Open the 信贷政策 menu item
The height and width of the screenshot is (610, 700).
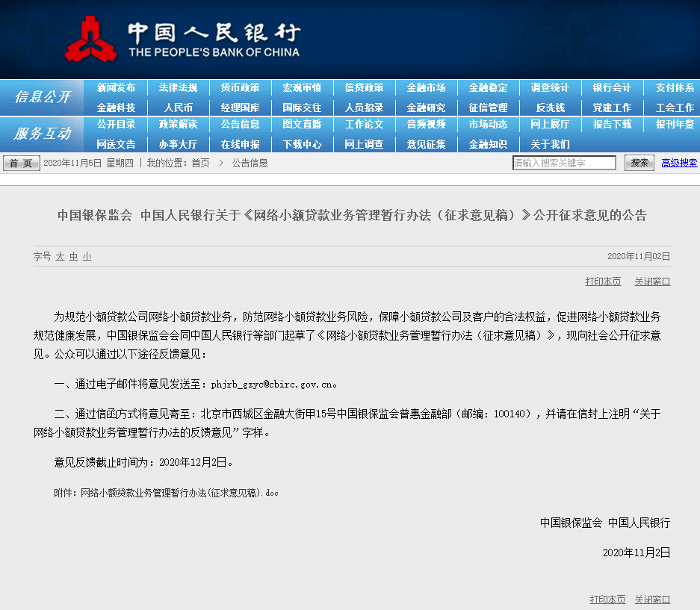point(365,87)
